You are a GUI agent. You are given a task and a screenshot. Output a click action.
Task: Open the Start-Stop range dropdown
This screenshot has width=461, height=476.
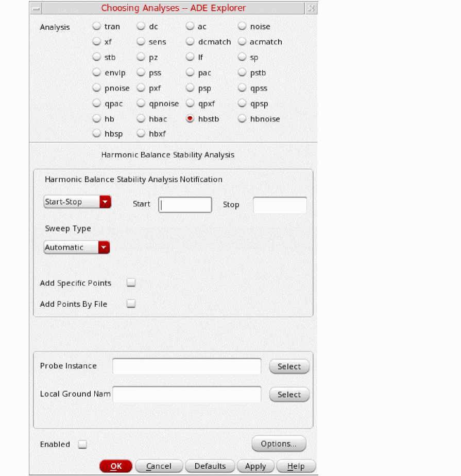(x=77, y=202)
